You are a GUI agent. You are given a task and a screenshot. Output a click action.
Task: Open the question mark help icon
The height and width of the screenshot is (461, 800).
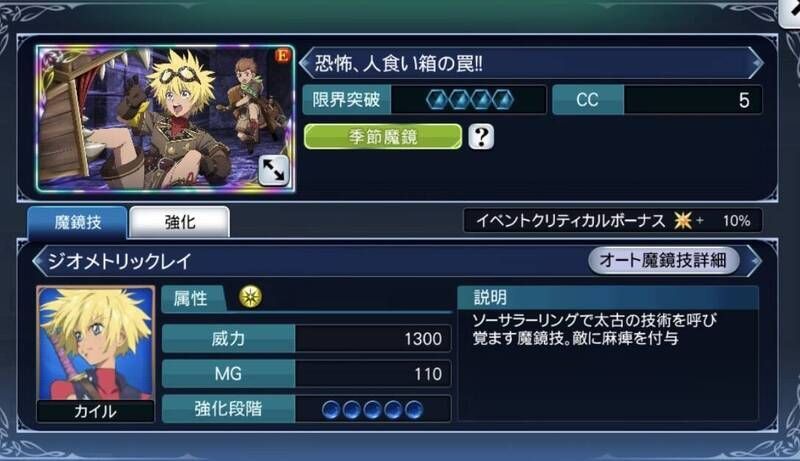click(x=481, y=137)
